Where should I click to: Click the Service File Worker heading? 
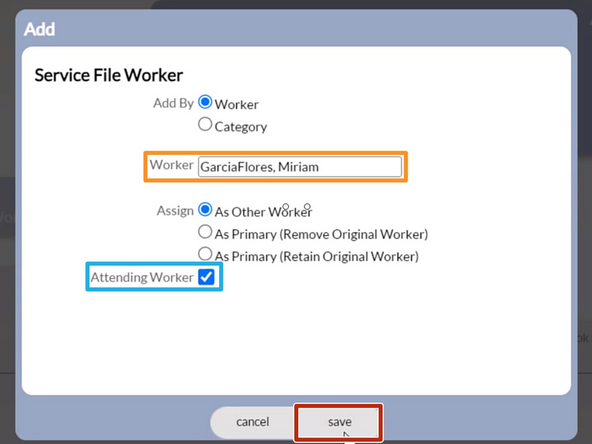(x=109, y=75)
